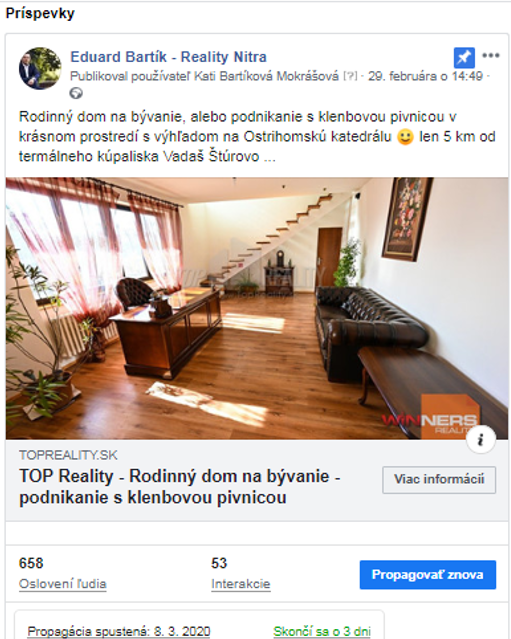Screen dimensions: 511x639
Task: Click the globe public audience icon
Action: coord(76,93)
